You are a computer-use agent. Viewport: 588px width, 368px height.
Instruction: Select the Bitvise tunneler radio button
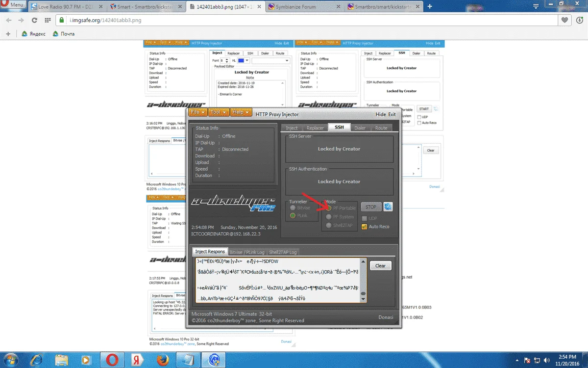pos(293,208)
